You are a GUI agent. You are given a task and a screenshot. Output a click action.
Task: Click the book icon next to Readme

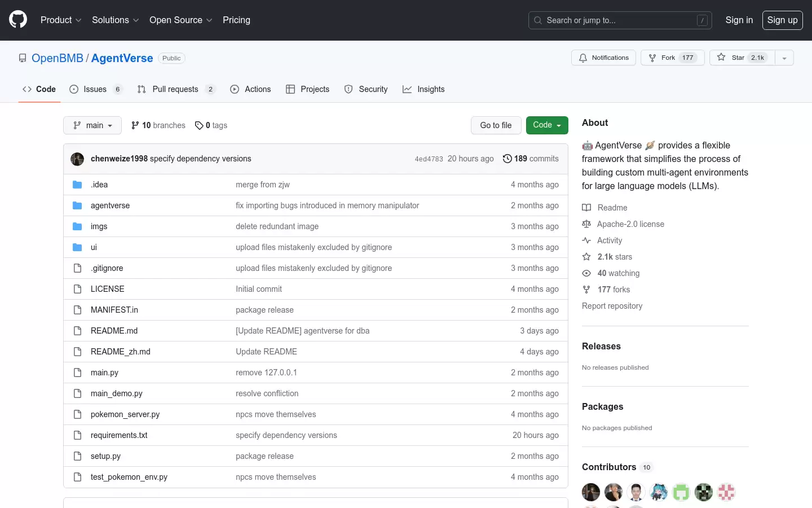pyautogui.click(x=586, y=208)
